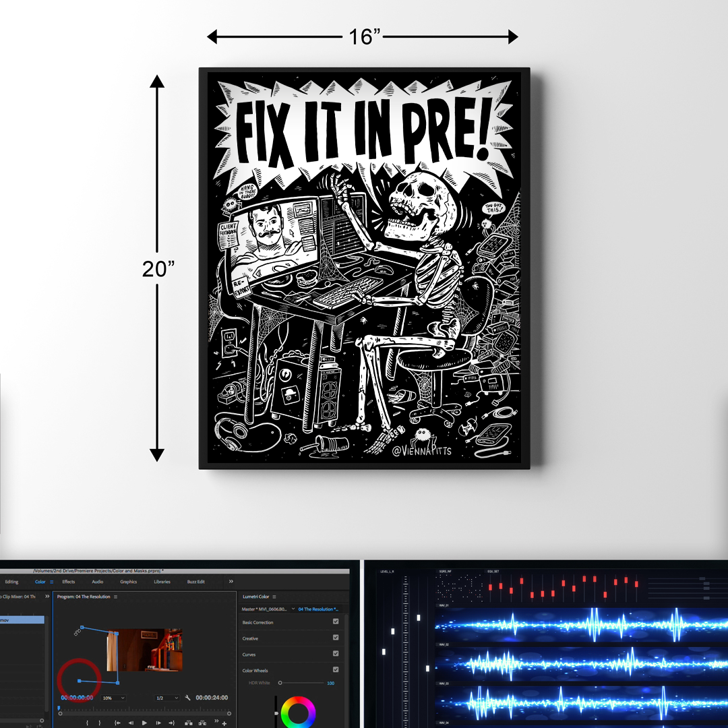Select the Step Forward icon next to Play
This screenshot has width=728, height=728.
tap(158, 723)
